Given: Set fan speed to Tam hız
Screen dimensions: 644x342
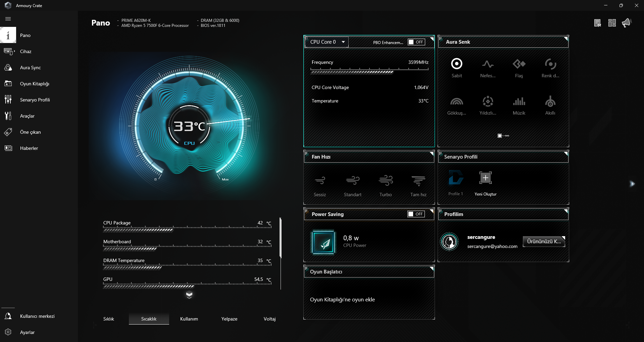Looking at the screenshot, I should (418, 185).
